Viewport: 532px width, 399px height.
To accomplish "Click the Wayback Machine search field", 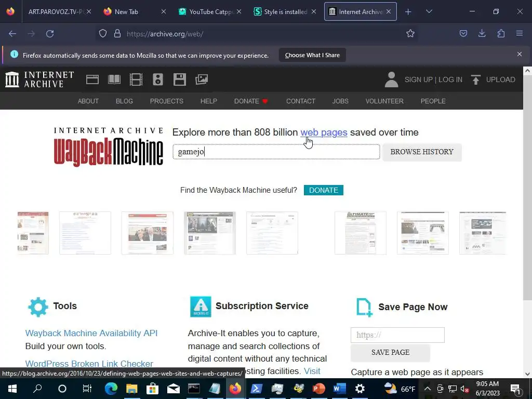I will 276,152.
